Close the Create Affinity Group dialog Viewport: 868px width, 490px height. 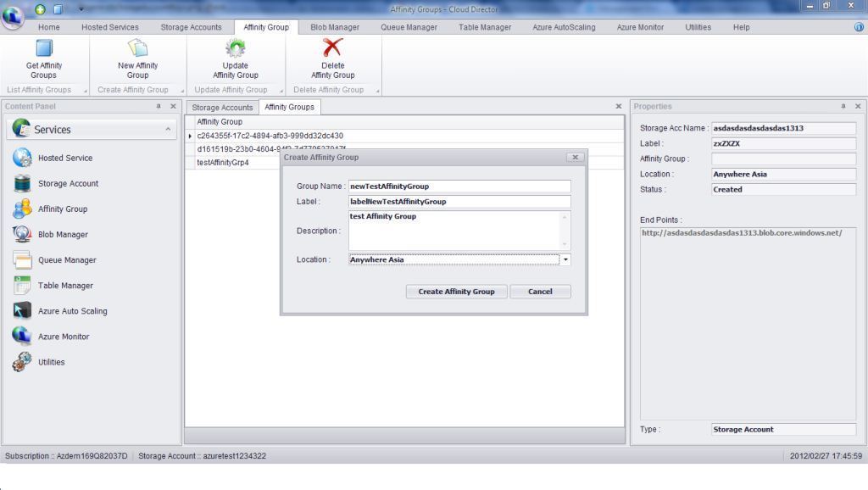[576, 157]
